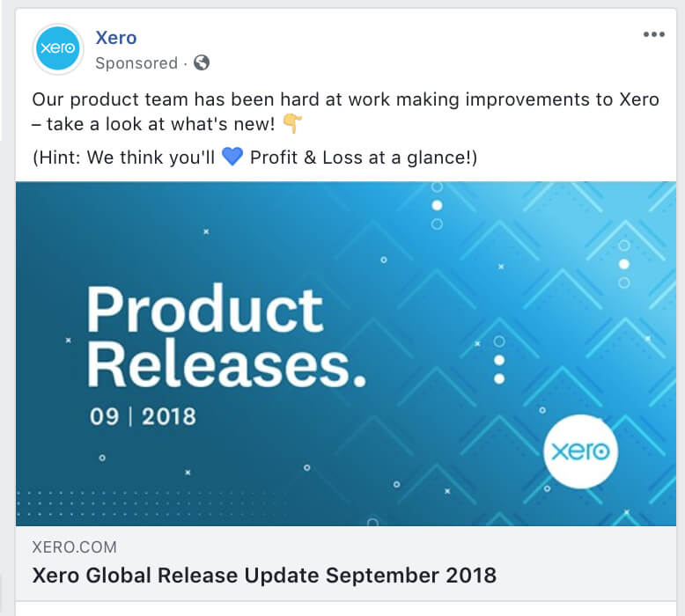Image resolution: width=685 pixels, height=616 pixels.
Task: Click the blue heart emoji
Action: coord(232,158)
